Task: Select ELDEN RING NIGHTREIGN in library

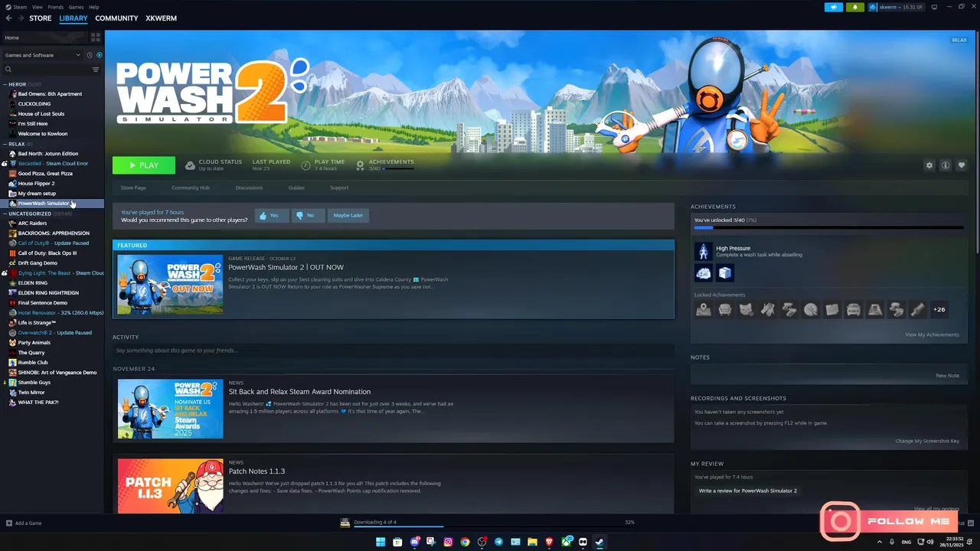Action: tap(47, 292)
